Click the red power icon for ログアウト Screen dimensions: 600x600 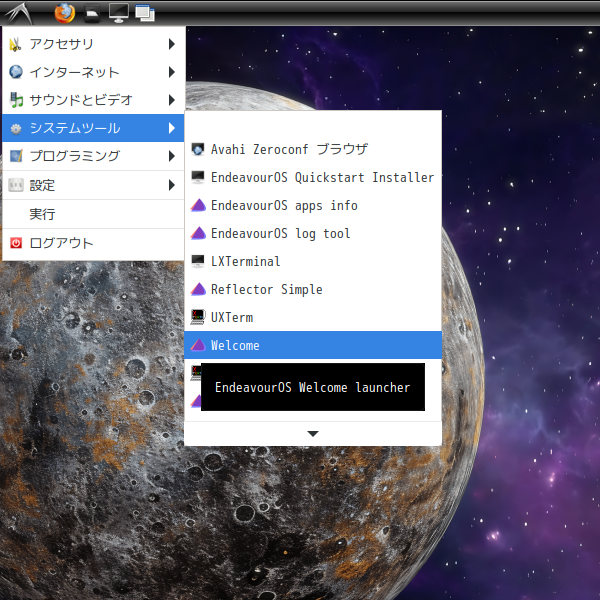click(16, 243)
